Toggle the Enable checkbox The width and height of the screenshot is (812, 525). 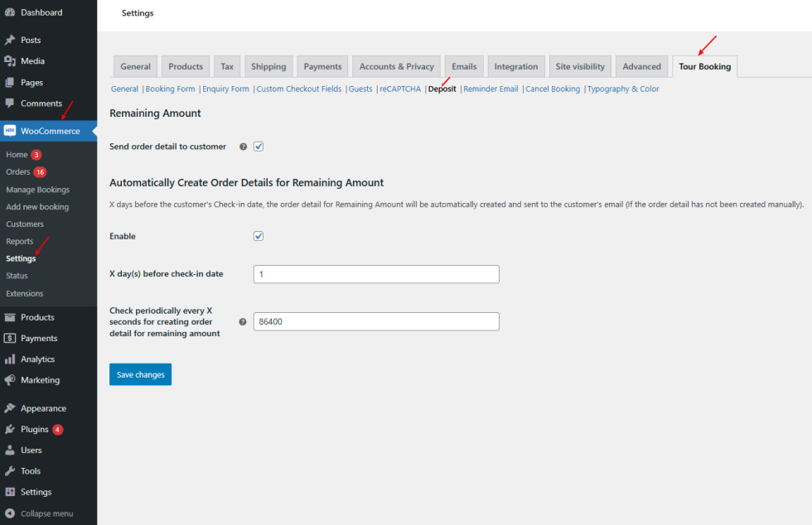pos(259,236)
